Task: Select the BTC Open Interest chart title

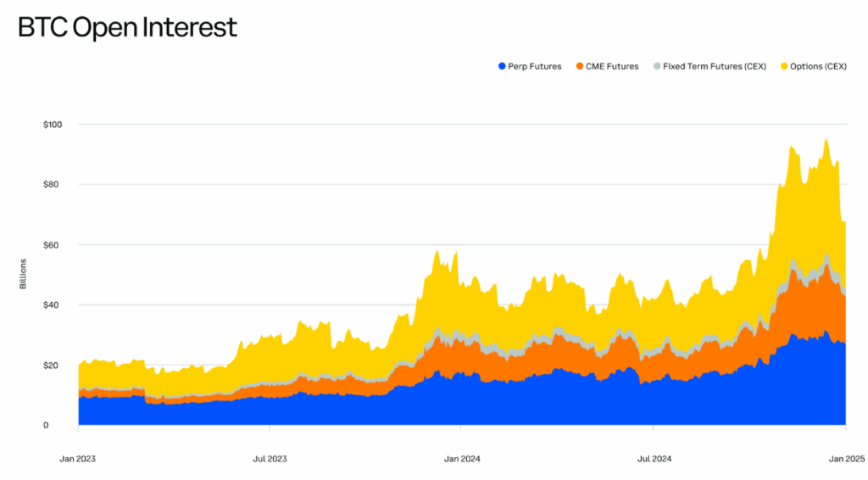Action: click(128, 28)
